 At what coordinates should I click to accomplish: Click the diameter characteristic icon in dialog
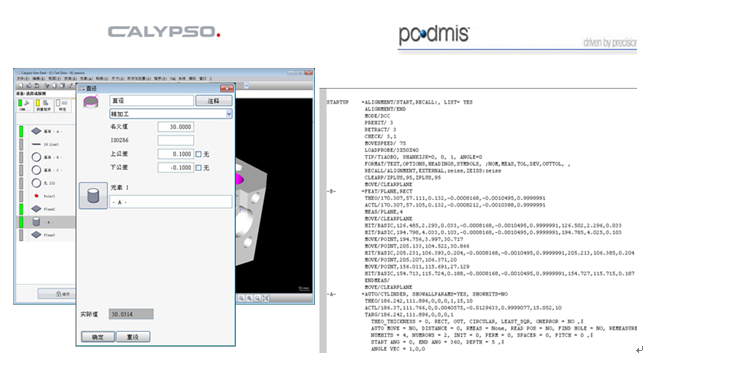point(91,102)
